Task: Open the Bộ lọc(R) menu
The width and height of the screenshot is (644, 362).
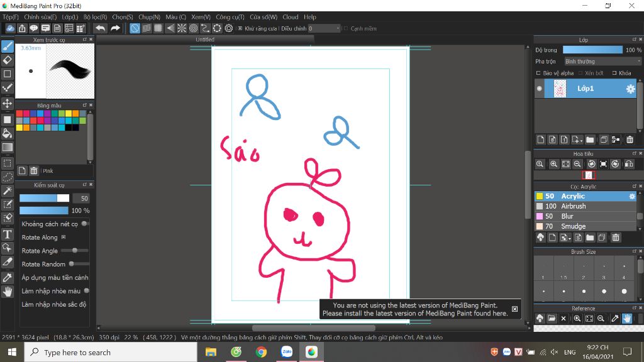Action: pyautogui.click(x=96, y=17)
